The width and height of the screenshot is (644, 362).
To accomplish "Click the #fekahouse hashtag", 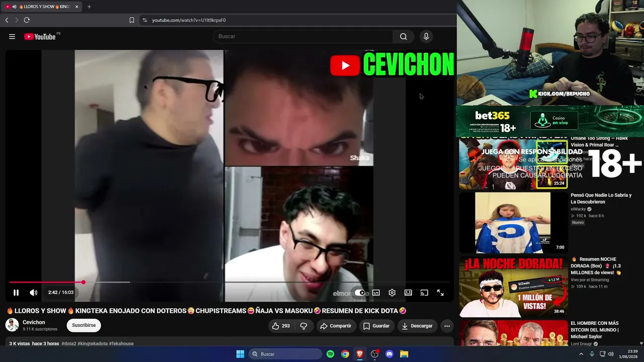I will 121,344.
